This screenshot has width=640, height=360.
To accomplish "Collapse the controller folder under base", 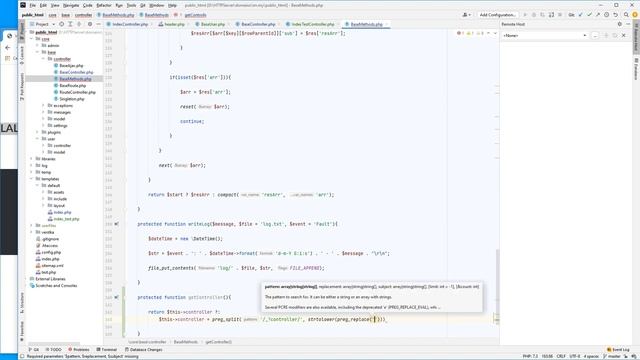I will tap(43, 59).
